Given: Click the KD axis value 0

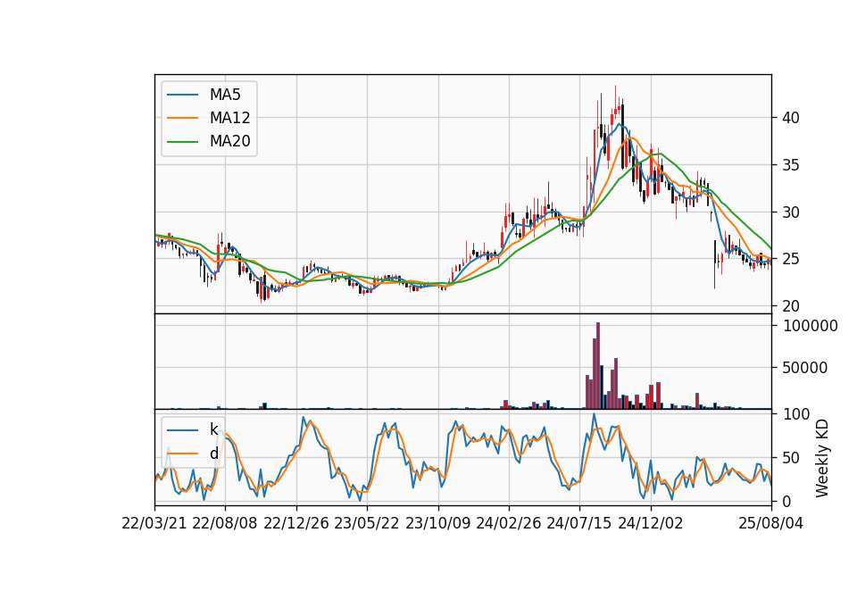Looking at the screenshot, I should click(x=786, y=501).
